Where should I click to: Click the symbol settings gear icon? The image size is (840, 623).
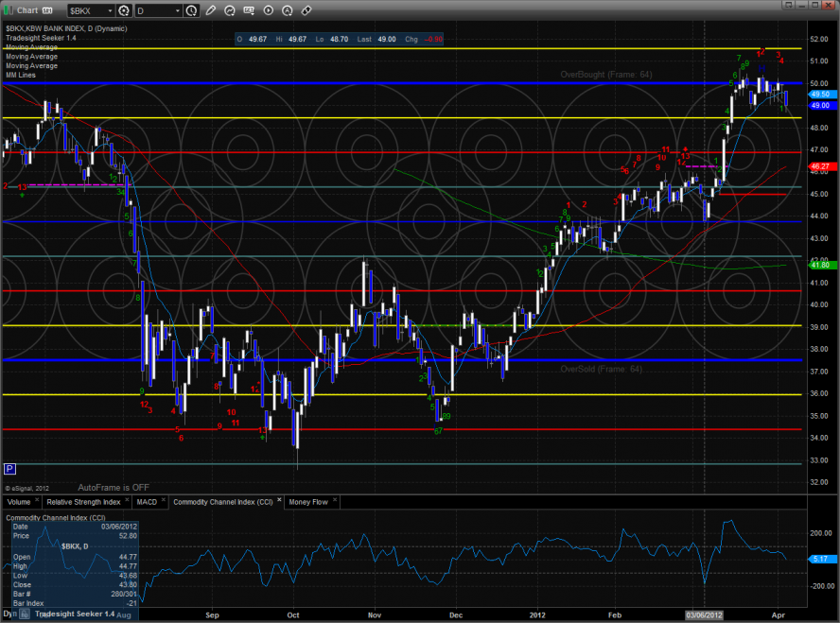(x=122, y=11)
